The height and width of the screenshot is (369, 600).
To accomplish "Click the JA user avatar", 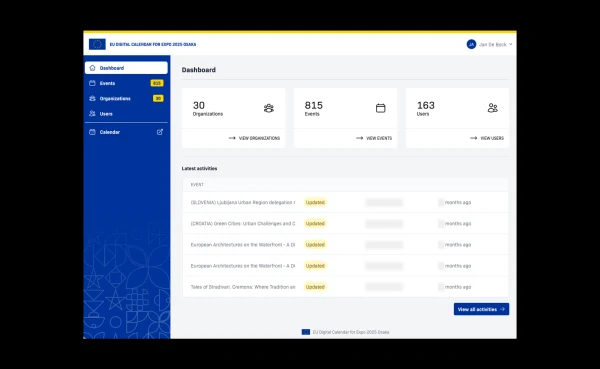I will [471, 44].
